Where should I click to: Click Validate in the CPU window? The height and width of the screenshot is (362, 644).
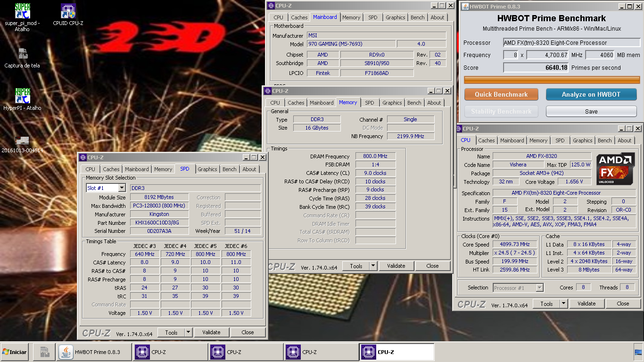[586, 304]
